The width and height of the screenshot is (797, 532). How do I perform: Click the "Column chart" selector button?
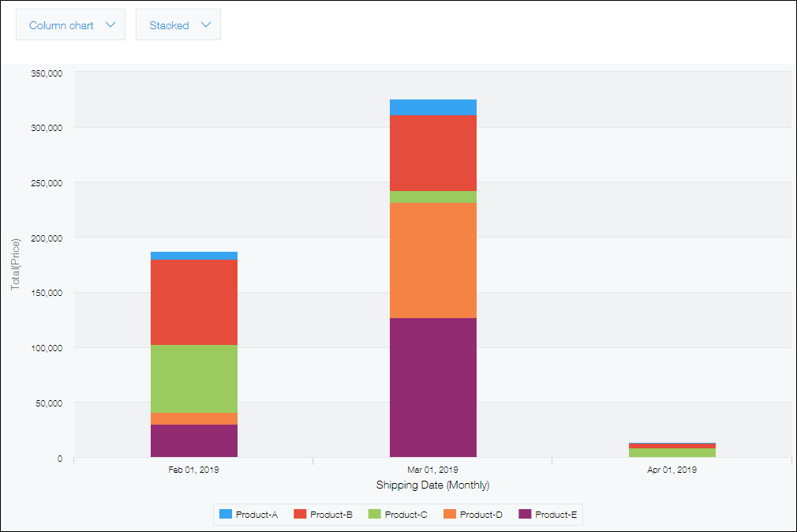pyautogui.click(x=70, y=24)
